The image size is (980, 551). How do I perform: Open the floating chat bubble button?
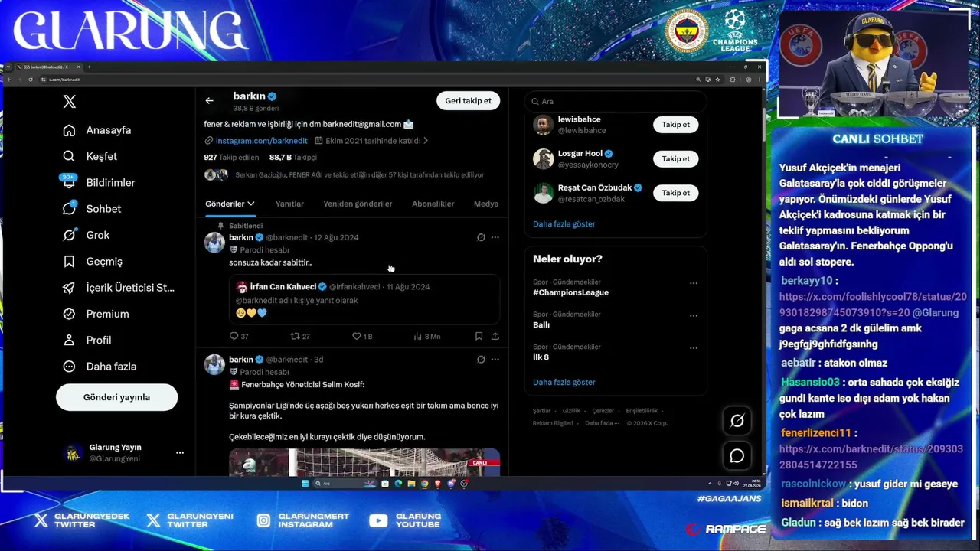[737, 456]
